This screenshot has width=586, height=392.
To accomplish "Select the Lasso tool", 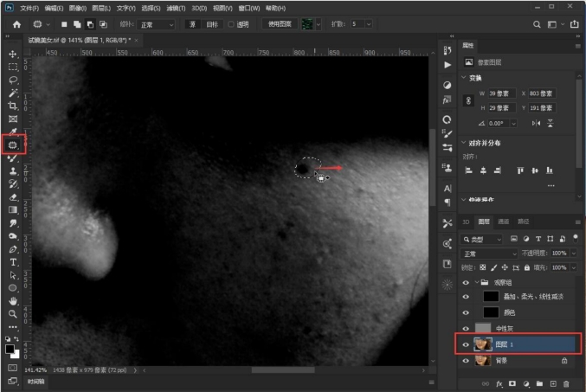I will coord(13,80).
